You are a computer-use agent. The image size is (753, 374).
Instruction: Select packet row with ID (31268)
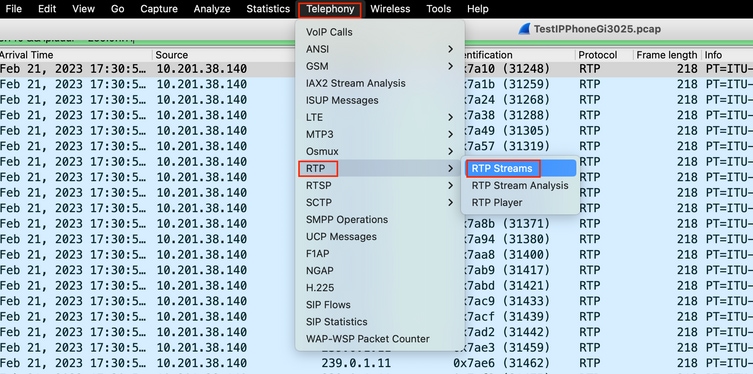(376, 100)
